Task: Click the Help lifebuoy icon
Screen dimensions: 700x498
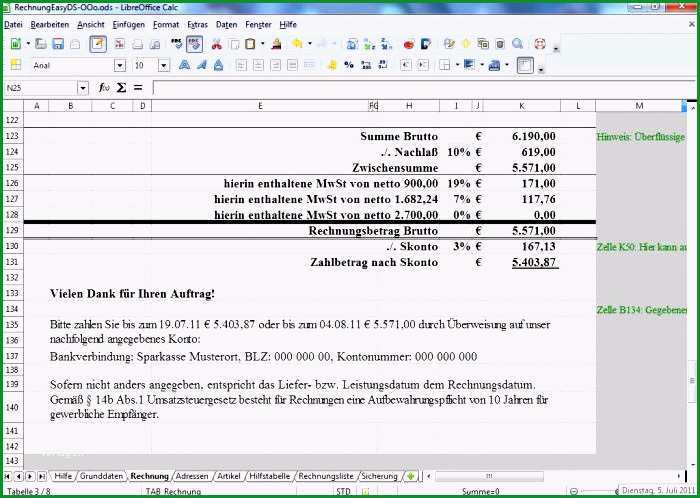Action: point(540,44)
